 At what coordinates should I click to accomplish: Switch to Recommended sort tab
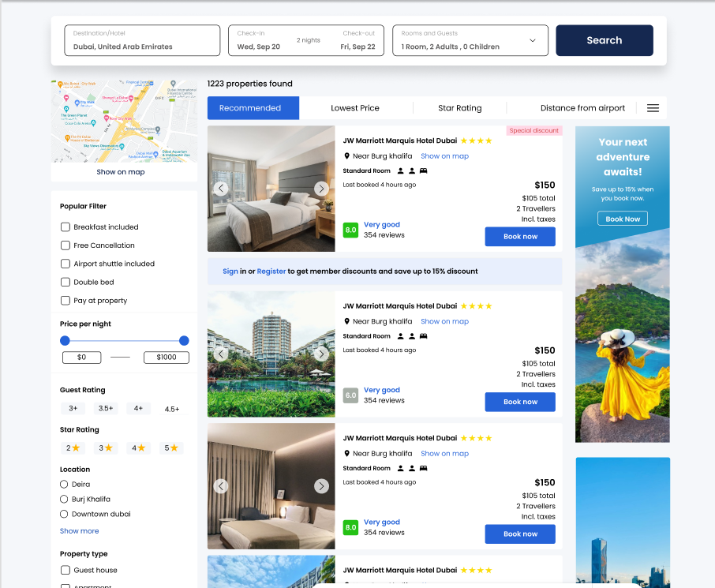click(x=253, y=108)
